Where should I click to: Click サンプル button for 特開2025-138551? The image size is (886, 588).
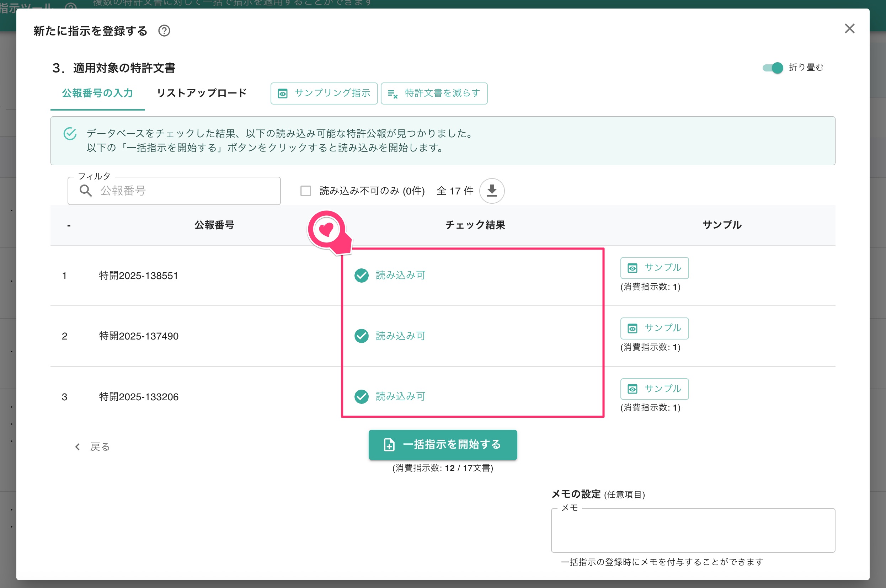click(654, 268)
